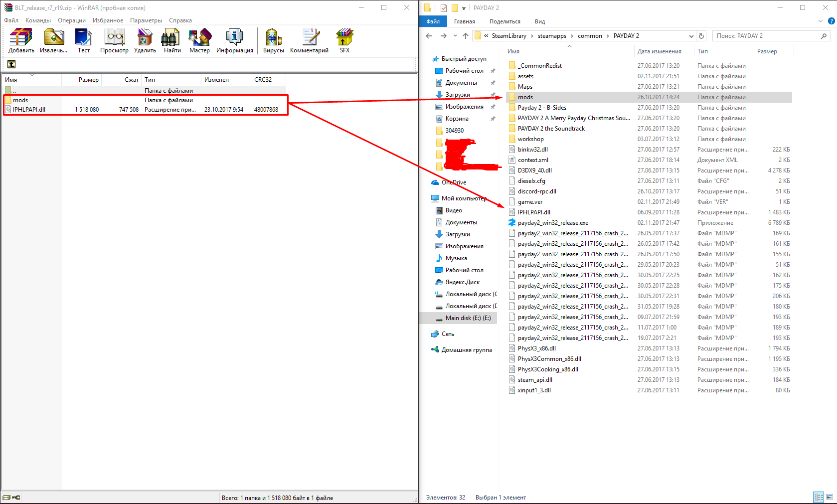Select IPHLPAPI.dll in the PAYDAY 2 folder

click(x=534, y=212)
